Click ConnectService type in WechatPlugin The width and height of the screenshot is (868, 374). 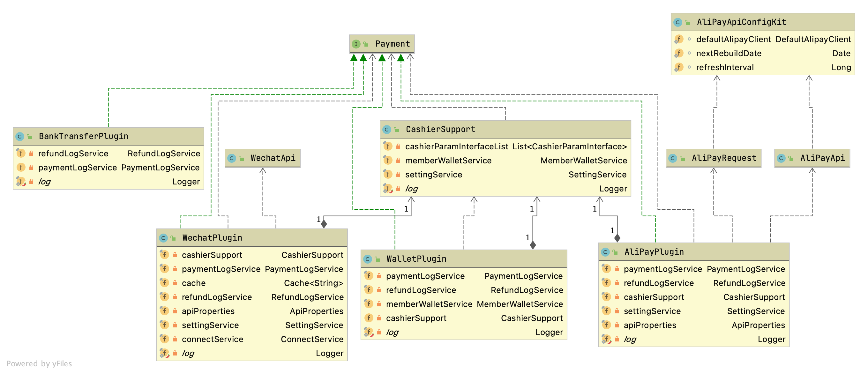click(312, 339)
